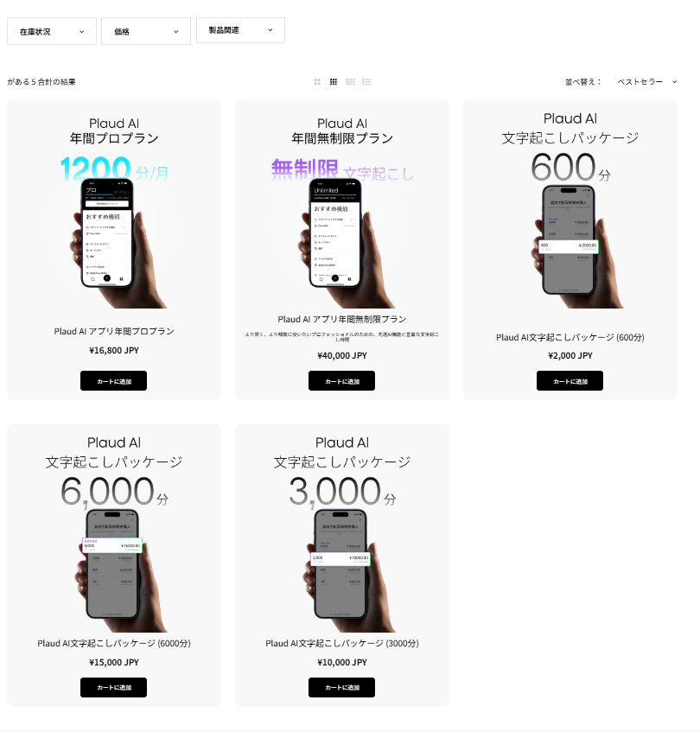The height and width of the screenshot is (732, 700).
Task: Switch to two-column grid view icon
Action: 317,82
